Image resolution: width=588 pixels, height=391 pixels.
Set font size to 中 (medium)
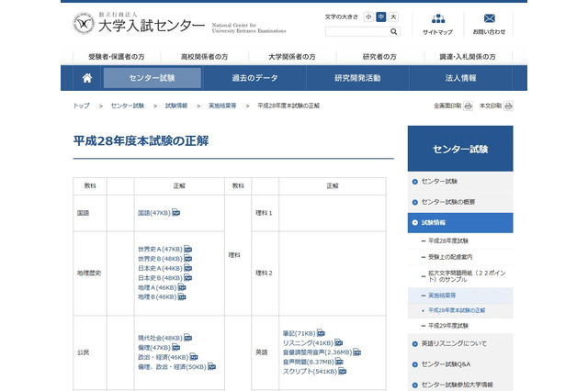click(x=381, y=17)
